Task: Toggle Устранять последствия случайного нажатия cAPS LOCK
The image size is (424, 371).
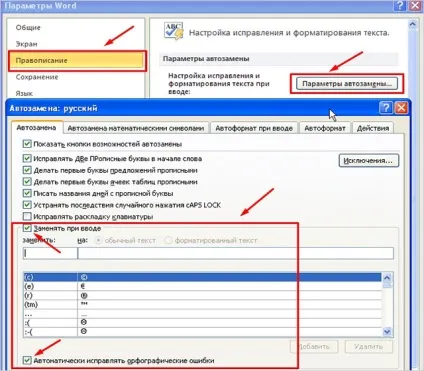Action: (x=27, y=205)
